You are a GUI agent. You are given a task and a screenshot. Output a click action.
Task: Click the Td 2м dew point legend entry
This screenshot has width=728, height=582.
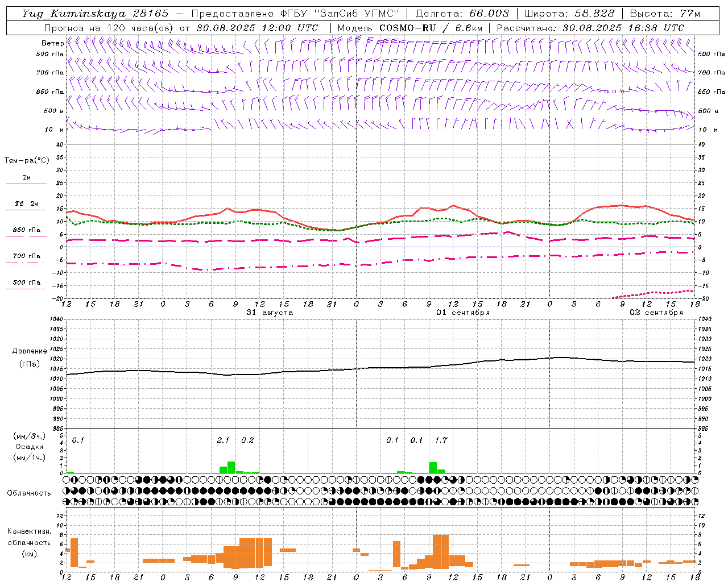point(27,203)
